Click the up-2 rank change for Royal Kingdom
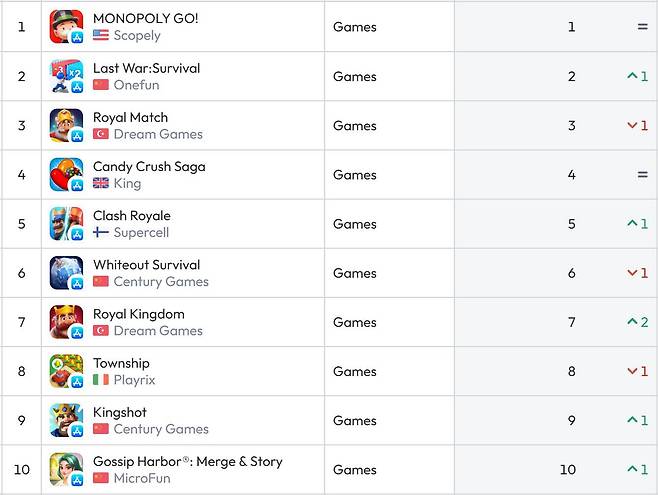 click(x=637, y=322)
